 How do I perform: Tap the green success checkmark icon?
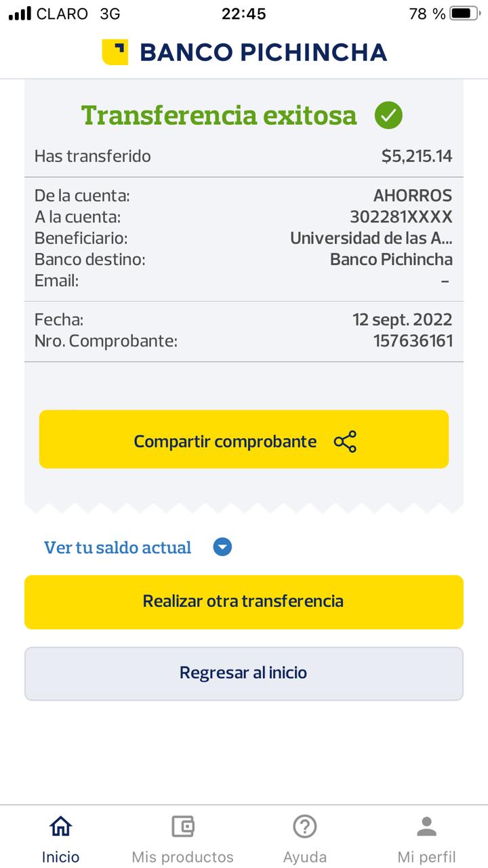[x=388, y=115]
